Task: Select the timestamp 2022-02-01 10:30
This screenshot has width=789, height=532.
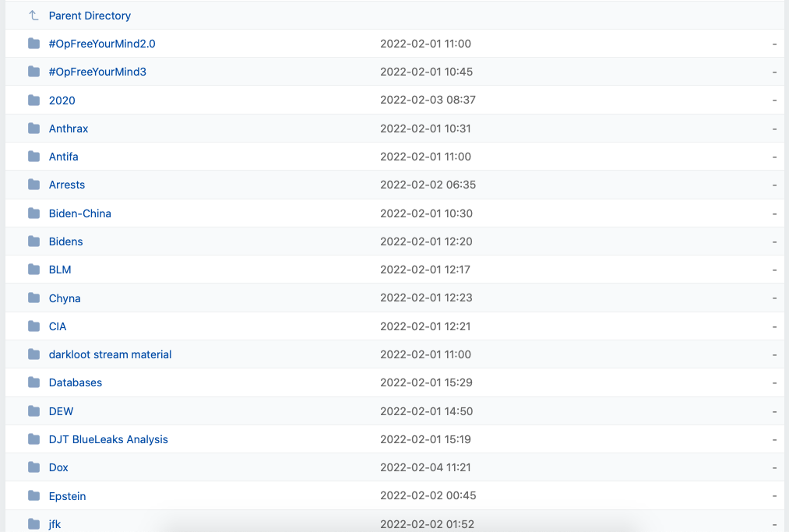Action: point(426,213)
